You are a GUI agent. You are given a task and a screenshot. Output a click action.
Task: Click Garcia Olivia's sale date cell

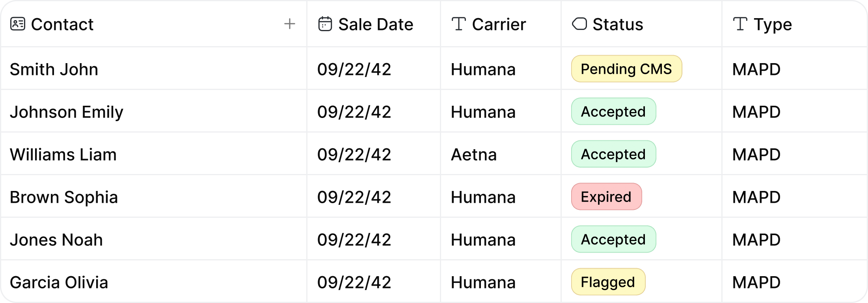pyautogui.click(x=354, y=282)
